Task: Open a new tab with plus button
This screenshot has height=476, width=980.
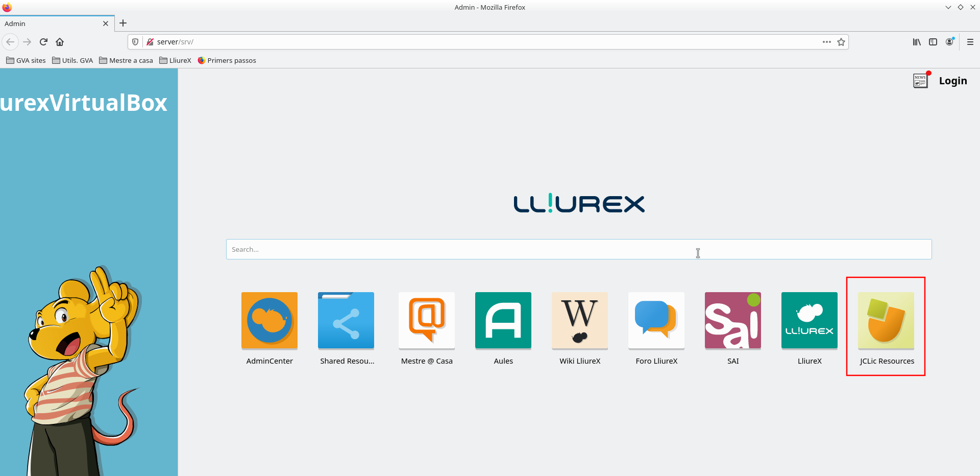Action: click(x=123, y=23)
